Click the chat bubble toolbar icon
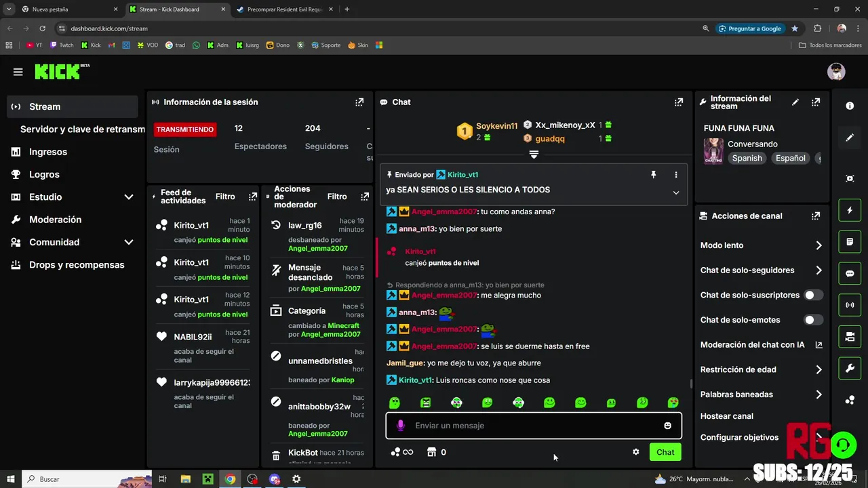868x488 pixels. click(x=850, y=274)
